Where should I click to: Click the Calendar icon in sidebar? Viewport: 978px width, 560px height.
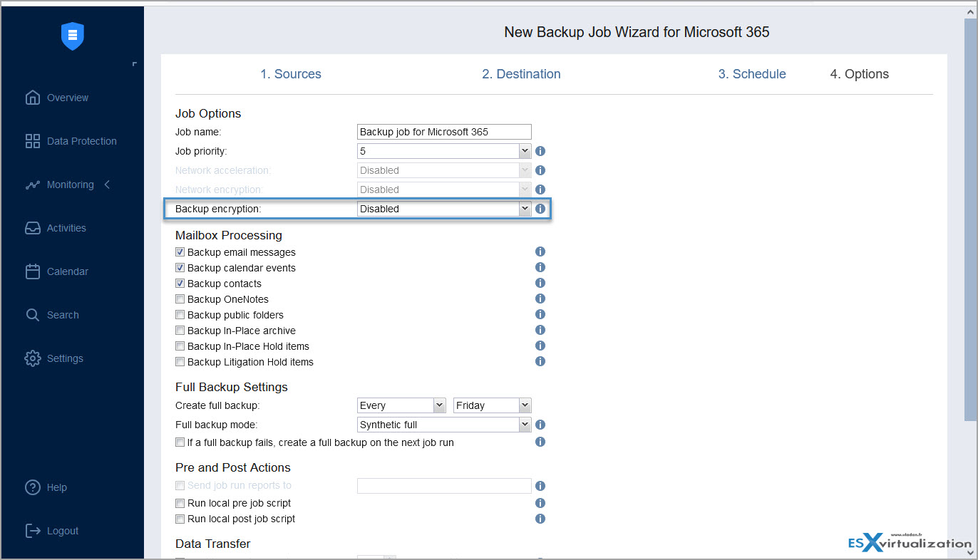[x=33, y=271]
